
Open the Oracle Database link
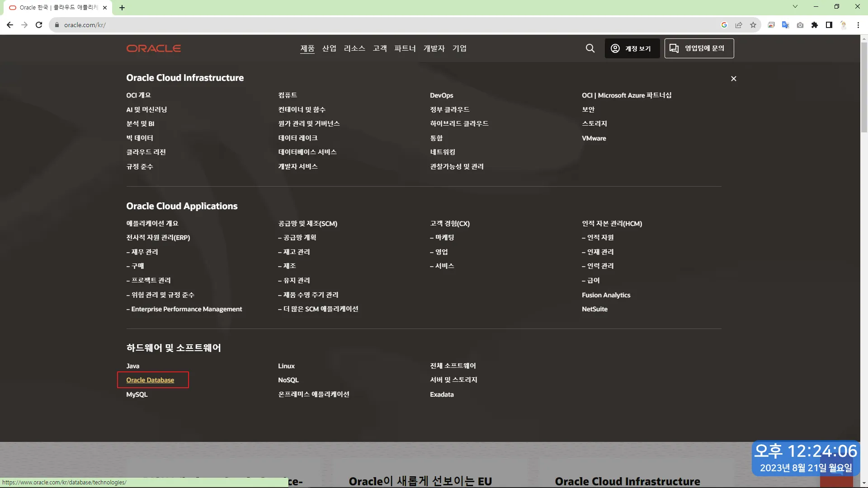[x=150, y=380]
